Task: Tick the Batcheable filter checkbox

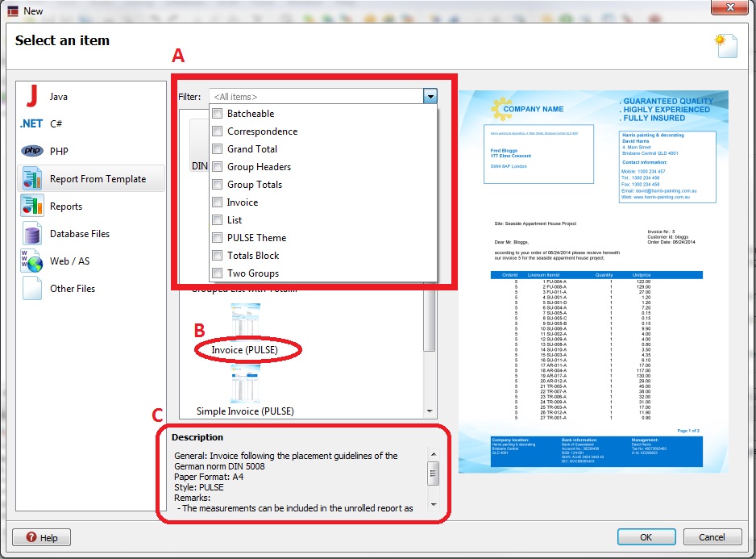Action: 218,114
